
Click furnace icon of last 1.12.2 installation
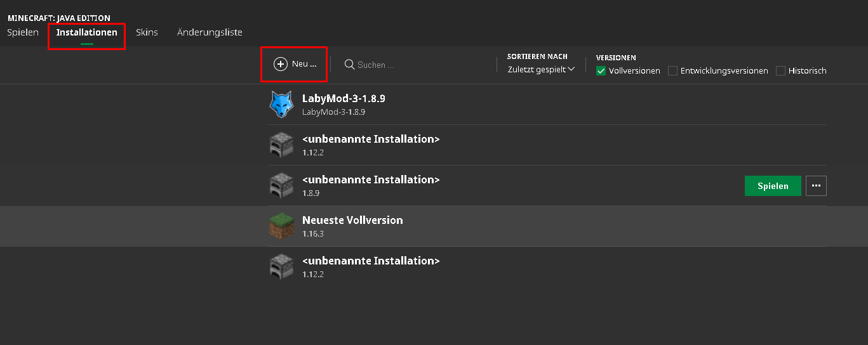tap(281, 267)
